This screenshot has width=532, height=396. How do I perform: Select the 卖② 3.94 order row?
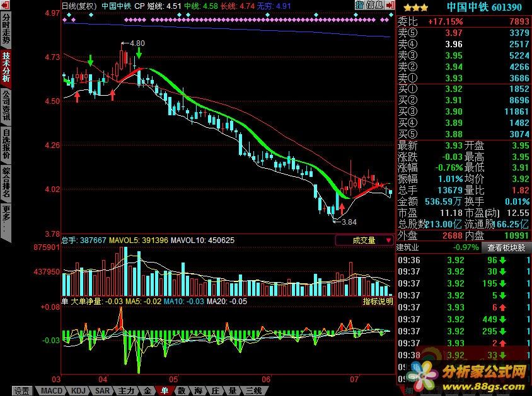(x=463, y=66)
